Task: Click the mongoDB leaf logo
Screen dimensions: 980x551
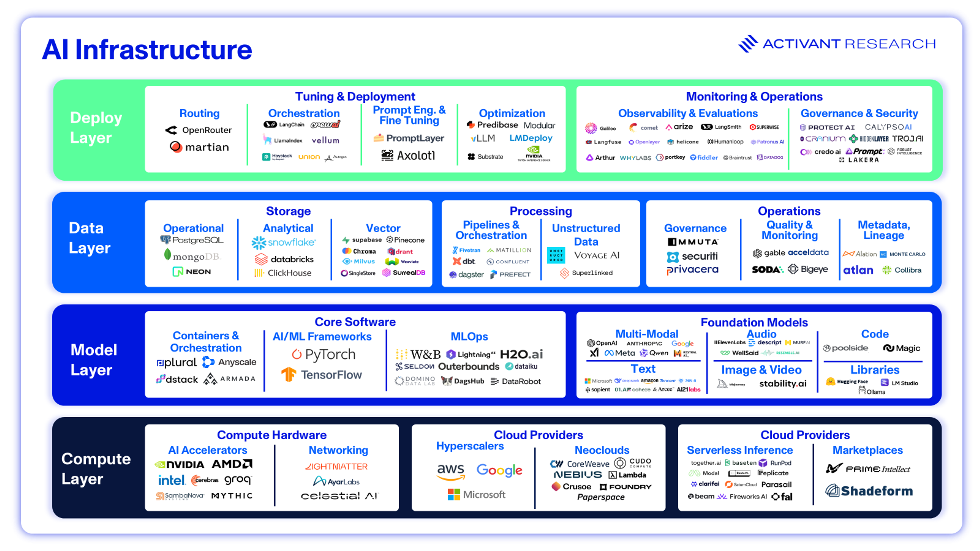Action: pos(167,254)
